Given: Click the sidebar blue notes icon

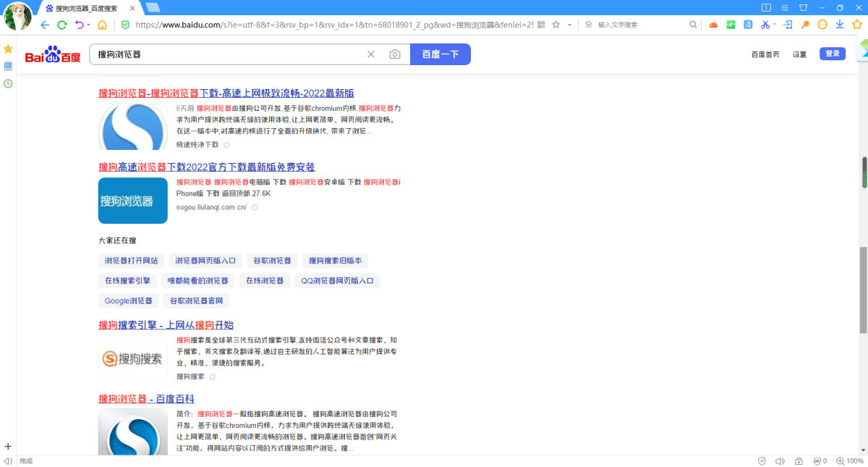Looking at the screenshot, I should (8, 66).
